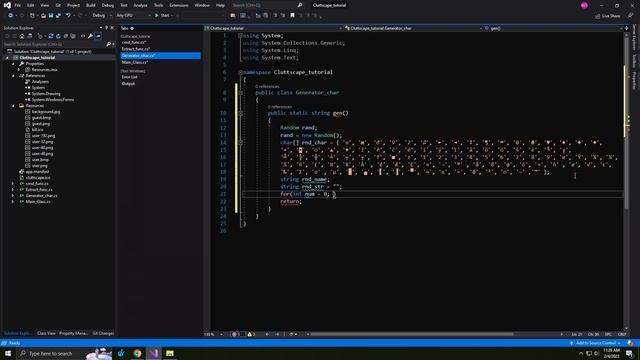The image size is (640, 360).
Task: Click the warnings count indicator
Action: coord(251,334)
